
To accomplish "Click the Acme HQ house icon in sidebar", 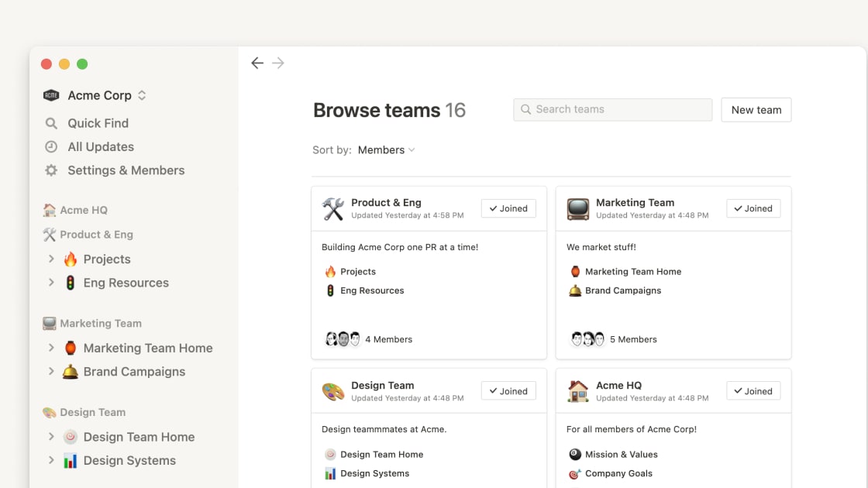I will coord(50,210).
